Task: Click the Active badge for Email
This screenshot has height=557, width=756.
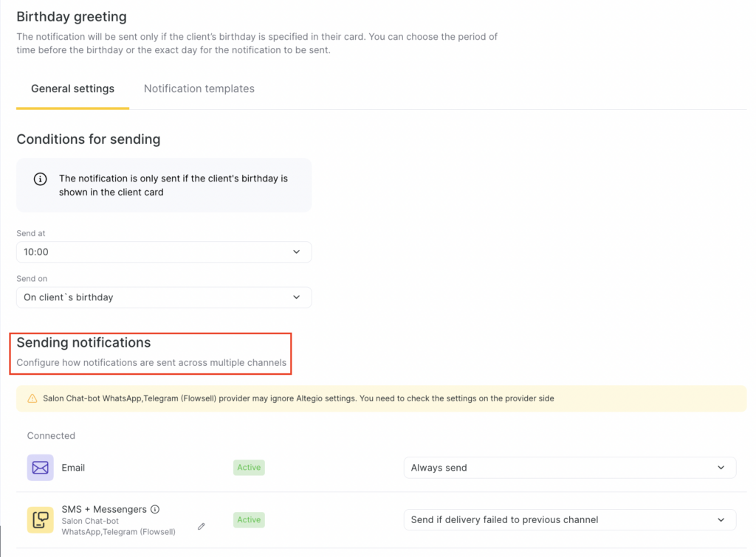Action: (249, 467)
